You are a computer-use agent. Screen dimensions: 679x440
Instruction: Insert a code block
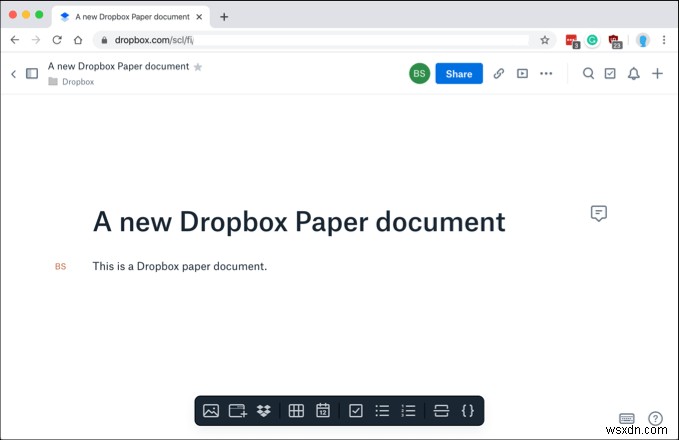[x=468, y=410]
